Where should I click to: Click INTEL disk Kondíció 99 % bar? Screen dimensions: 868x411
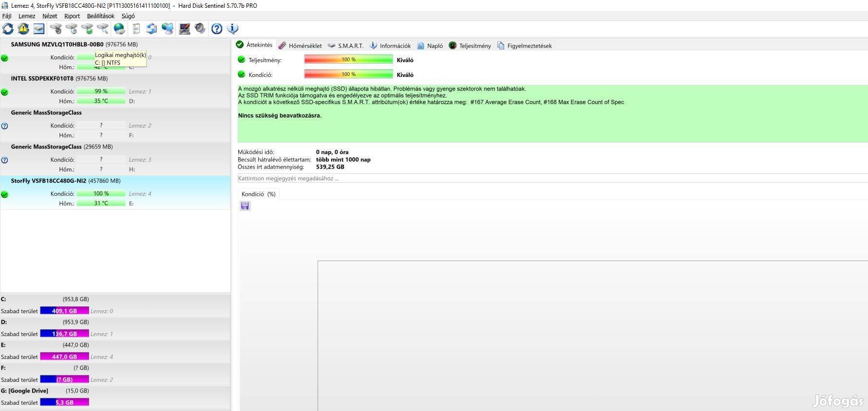[101, 91]
